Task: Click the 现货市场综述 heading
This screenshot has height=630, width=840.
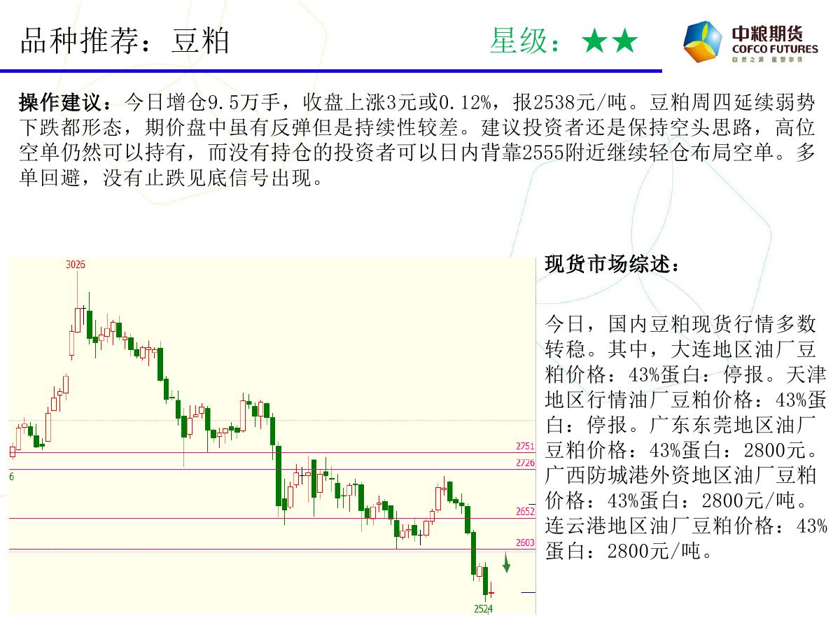Action: (x=611, y=265)
